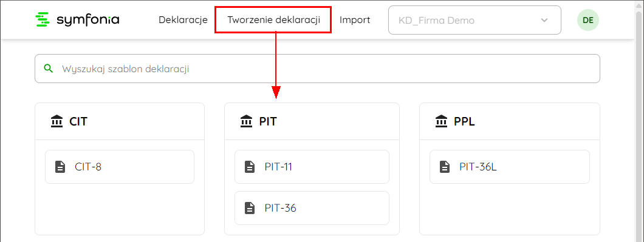The width and height of the screenshot is (644, 242).
Task: Click the PIT-36L document icon
Action: click(x=445, y=167)
